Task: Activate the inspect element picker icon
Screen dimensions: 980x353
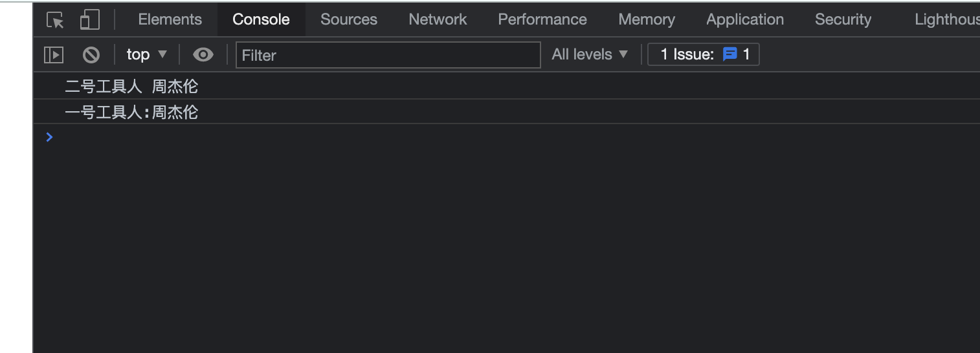Action: tap(56, 20)
